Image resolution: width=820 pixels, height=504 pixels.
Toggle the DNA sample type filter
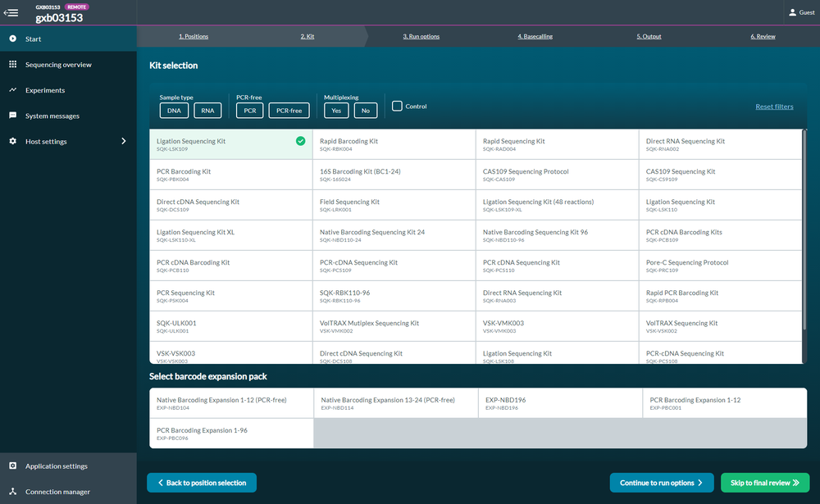point(174,111)
